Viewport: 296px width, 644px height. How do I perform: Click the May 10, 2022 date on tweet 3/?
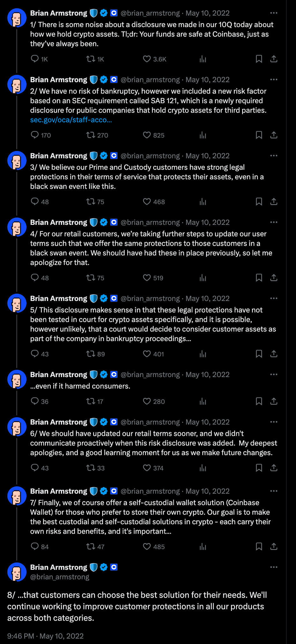(208, 156)
